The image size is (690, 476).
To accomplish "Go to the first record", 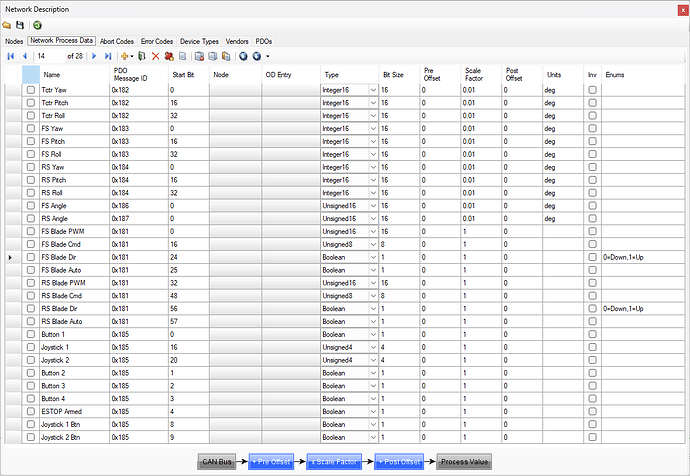I will pyautogui.click(x=11, y=56).
